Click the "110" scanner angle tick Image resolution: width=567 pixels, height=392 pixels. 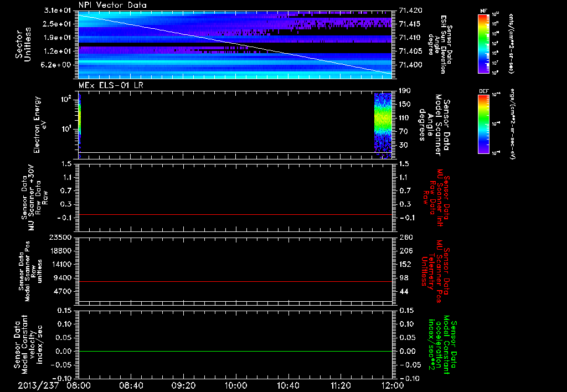(405, 118)
